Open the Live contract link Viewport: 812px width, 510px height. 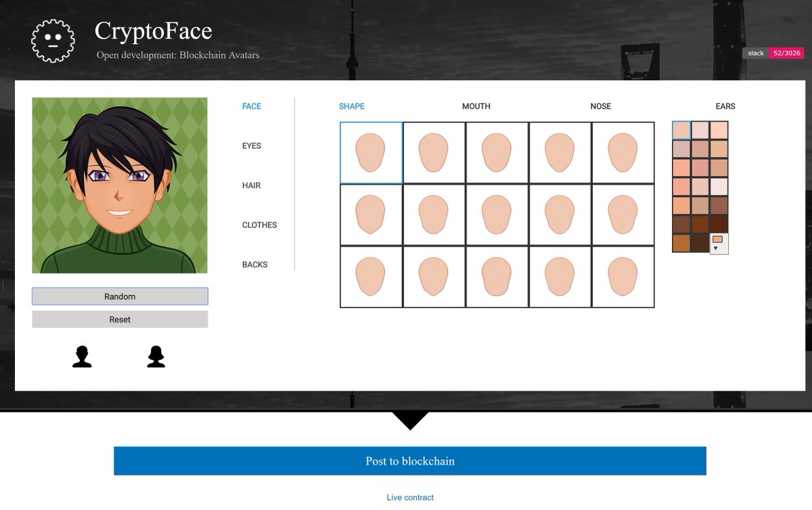(x=410, y=497)
